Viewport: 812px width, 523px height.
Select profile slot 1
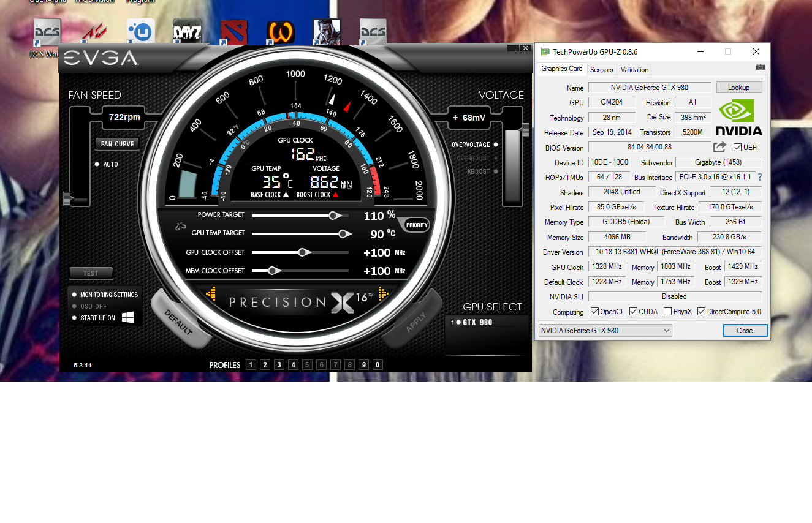coord(251,365)
